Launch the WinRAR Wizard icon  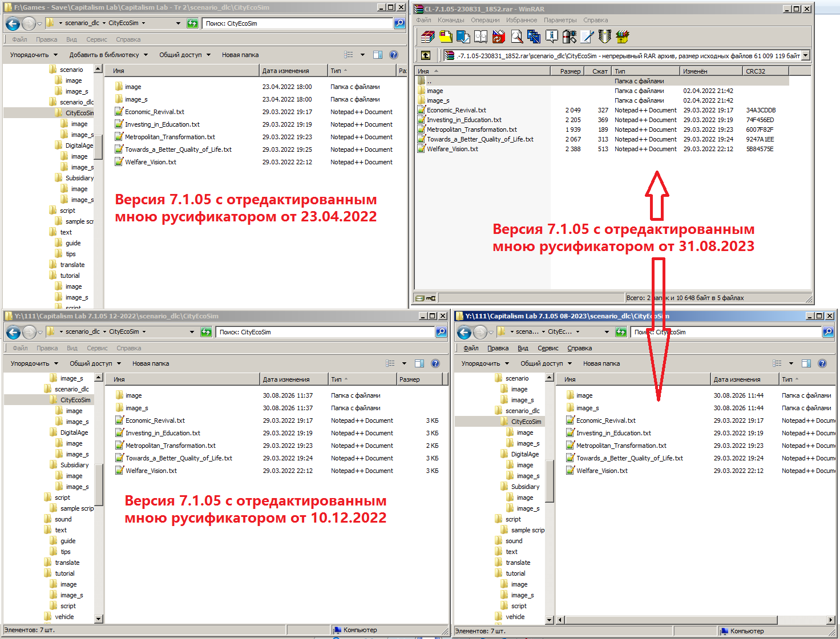point(534,37)
